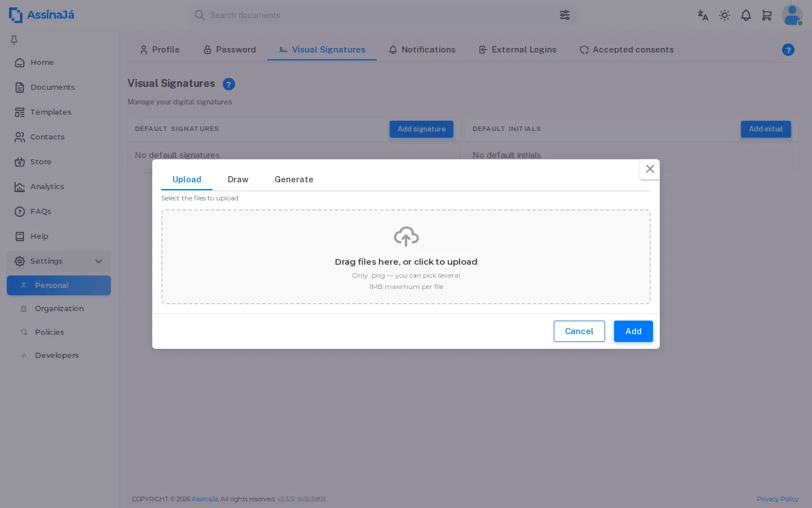Click the AssinaJá logo
Image resolution: width=812 pixels, height=508 pixels.
point(42,15)
